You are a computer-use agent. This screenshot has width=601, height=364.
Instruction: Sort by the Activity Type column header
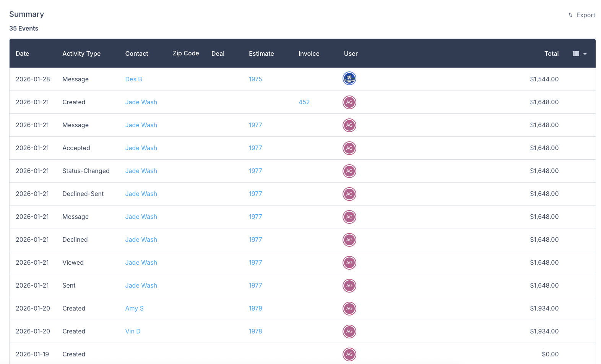point(81,54)
